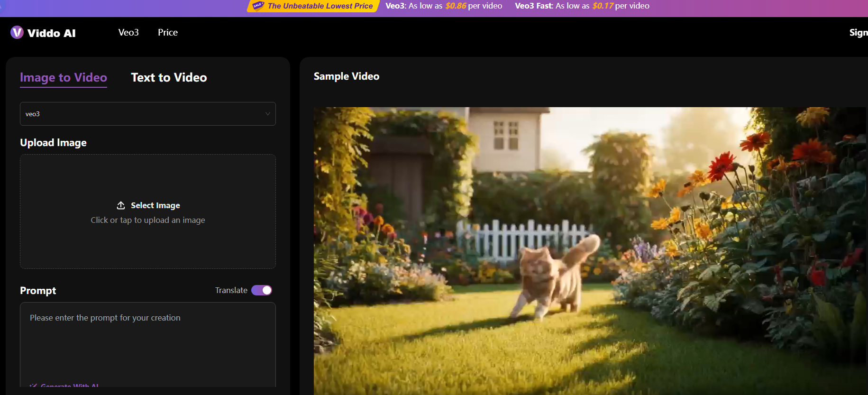
Task: Click the Translate label text
Action: [231, 290]
